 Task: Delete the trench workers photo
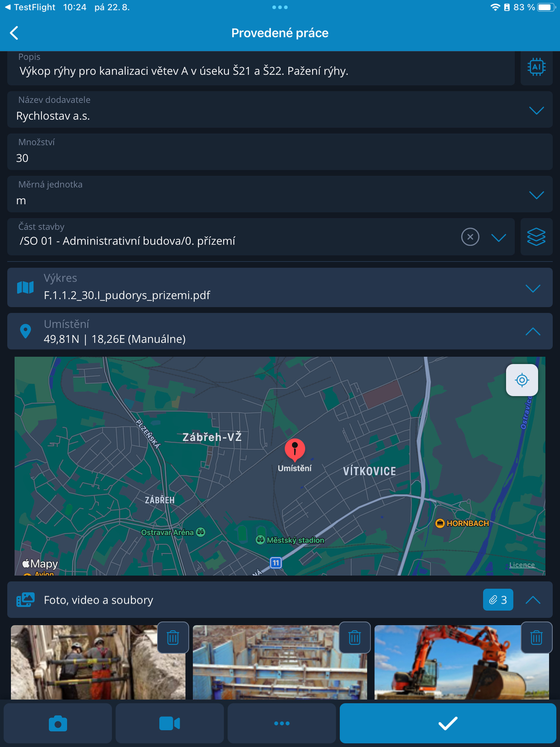[173, 638]
